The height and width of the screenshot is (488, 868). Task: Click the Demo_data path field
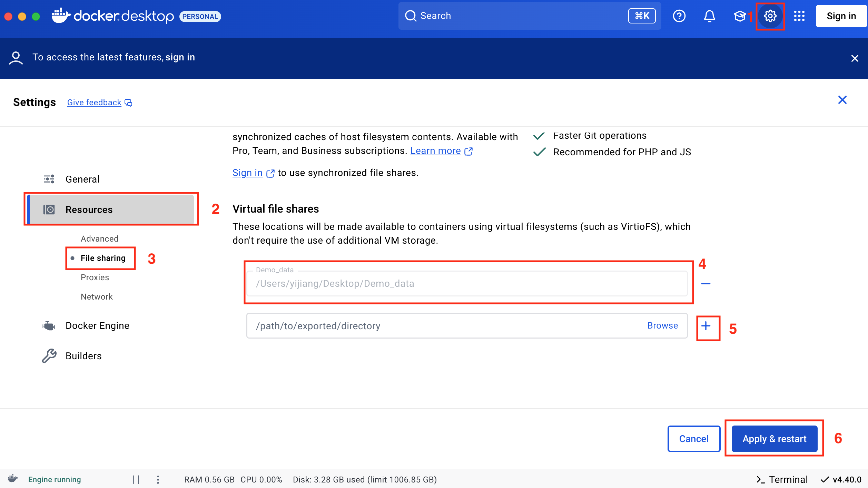467,284
